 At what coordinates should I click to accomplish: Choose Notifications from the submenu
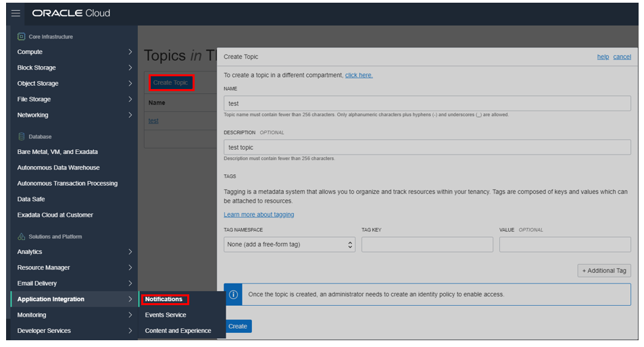click(x=164, y=299)
